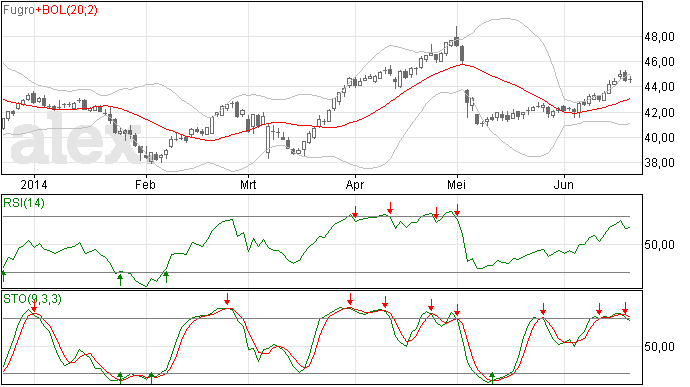Click the Jun month label on time axis
690x387 pixels.
pos(564,184)
